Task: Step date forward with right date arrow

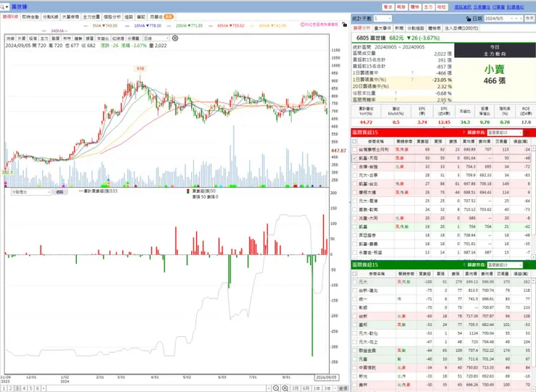Action: [x=521, y=18]
